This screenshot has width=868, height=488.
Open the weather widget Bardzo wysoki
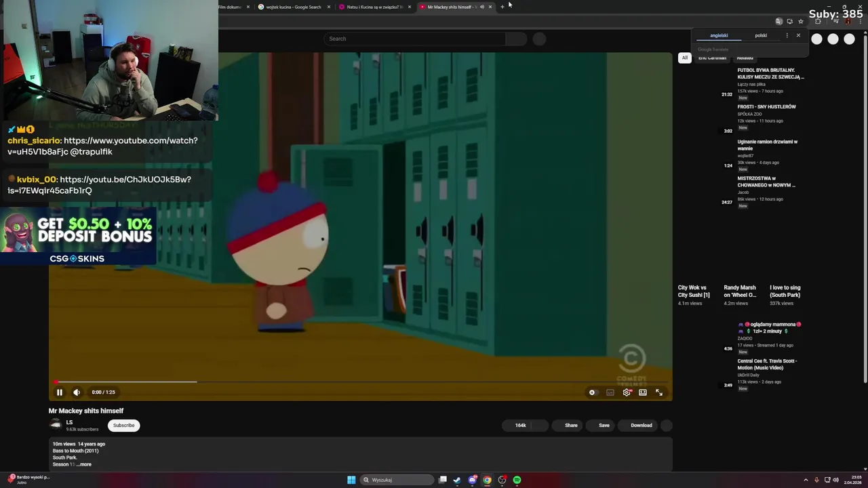(x=28, y=479)
